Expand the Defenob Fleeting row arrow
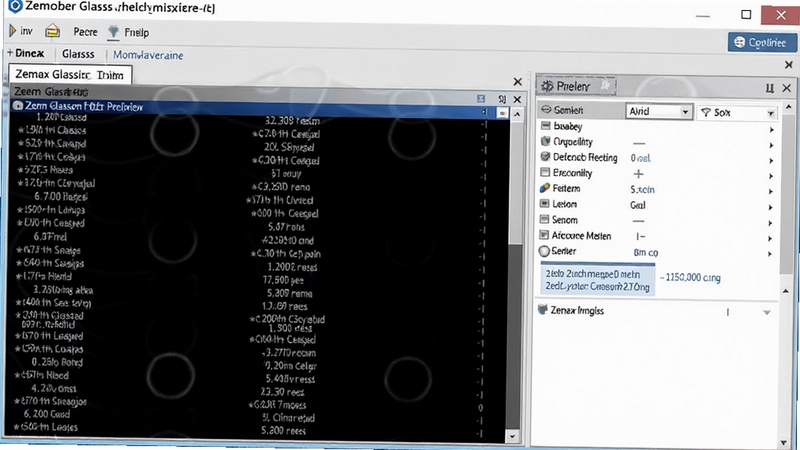Screen dimensions: 800x450 (771, 161)
